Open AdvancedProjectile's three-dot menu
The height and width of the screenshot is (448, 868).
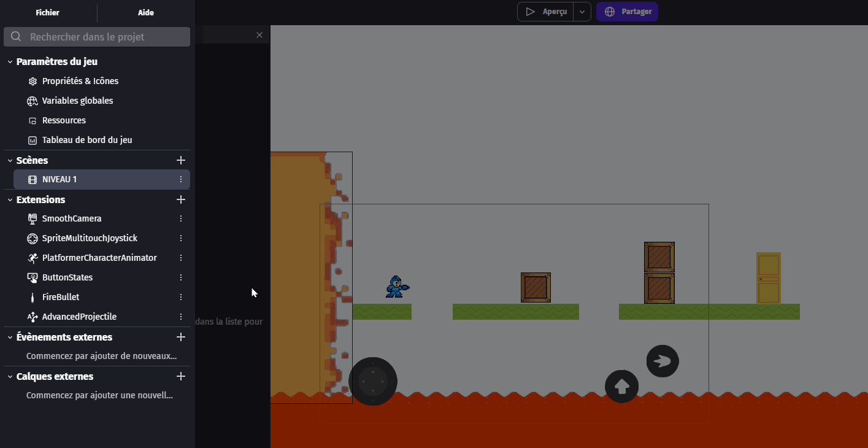(181, 317)
